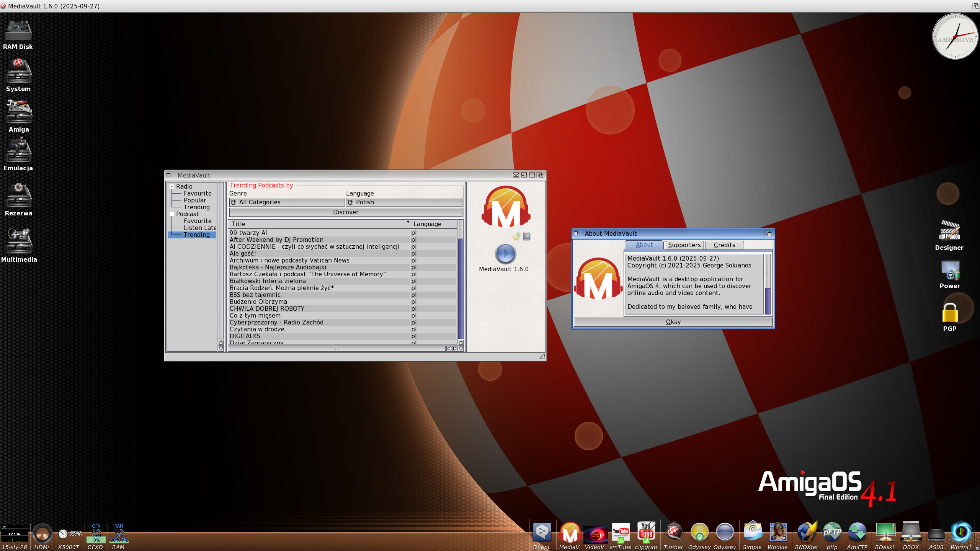The image size is (980, 551).
Task: Click the add to listen later icon
Action: [x=527, y=236]
